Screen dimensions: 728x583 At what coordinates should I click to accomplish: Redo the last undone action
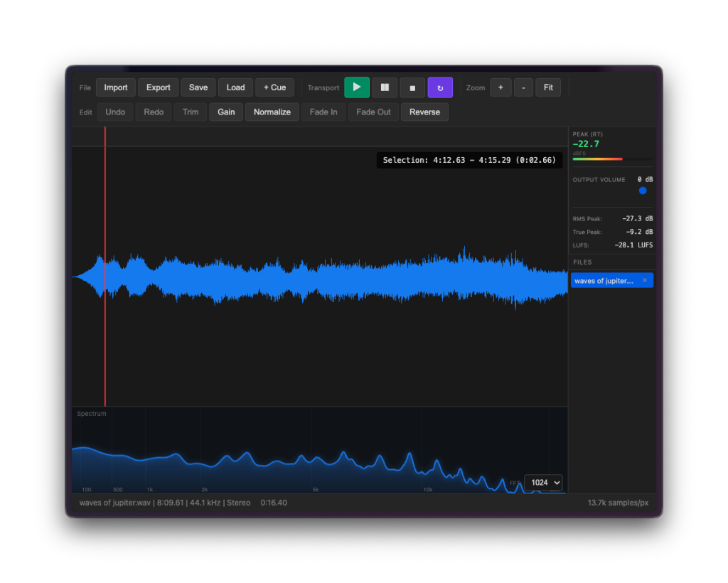(154, 112)
